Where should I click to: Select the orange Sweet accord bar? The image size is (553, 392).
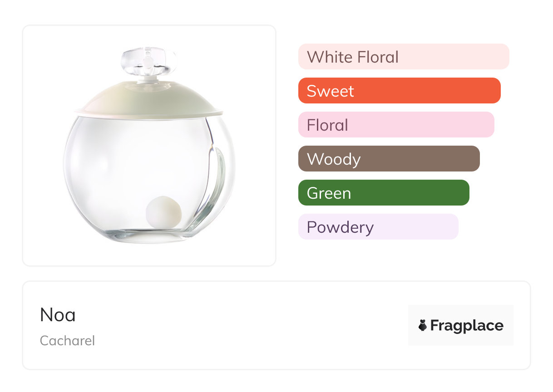tap(399, 91)
